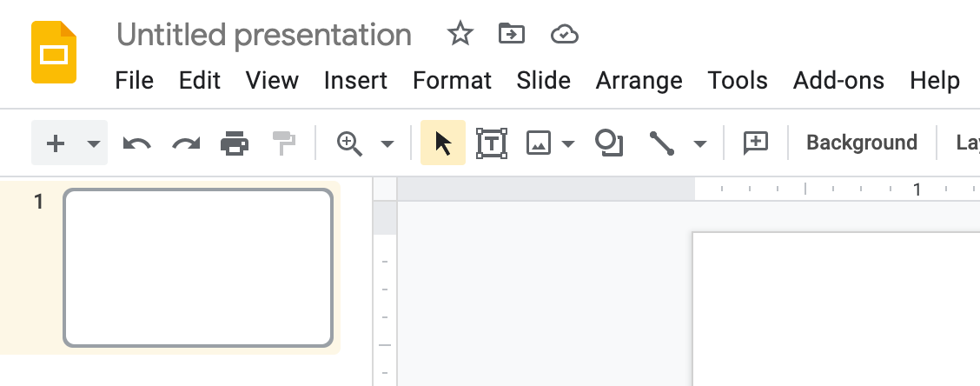Expand the insert image dropdown arrow
The height and width of the screenshot is (386, 980).
568,143
